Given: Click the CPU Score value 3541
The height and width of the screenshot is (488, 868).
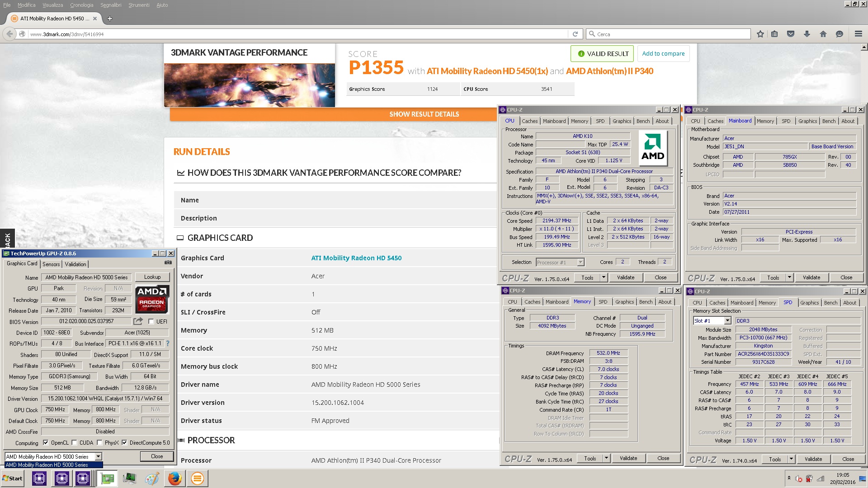Looking at the screenshot, I should (547, 89).
